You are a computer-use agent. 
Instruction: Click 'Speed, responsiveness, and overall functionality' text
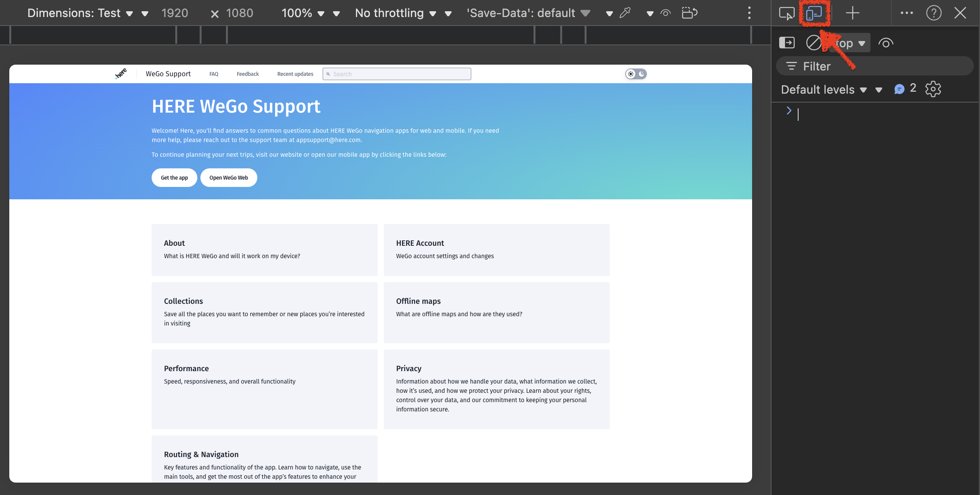coord(230,381)
